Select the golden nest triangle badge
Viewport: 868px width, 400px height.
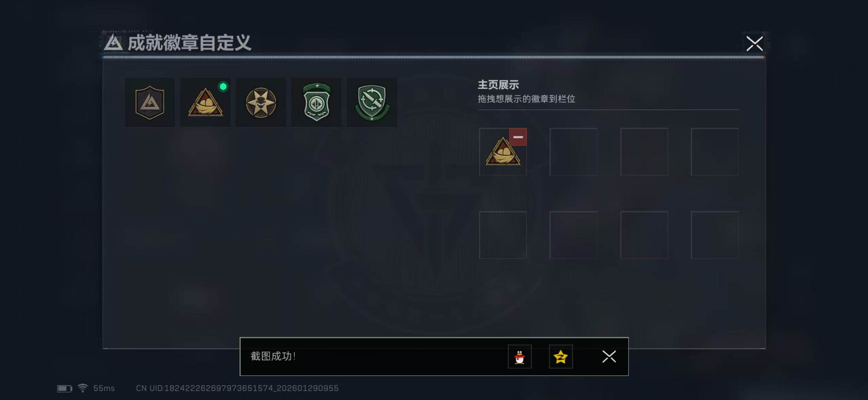tap(205, 102)
